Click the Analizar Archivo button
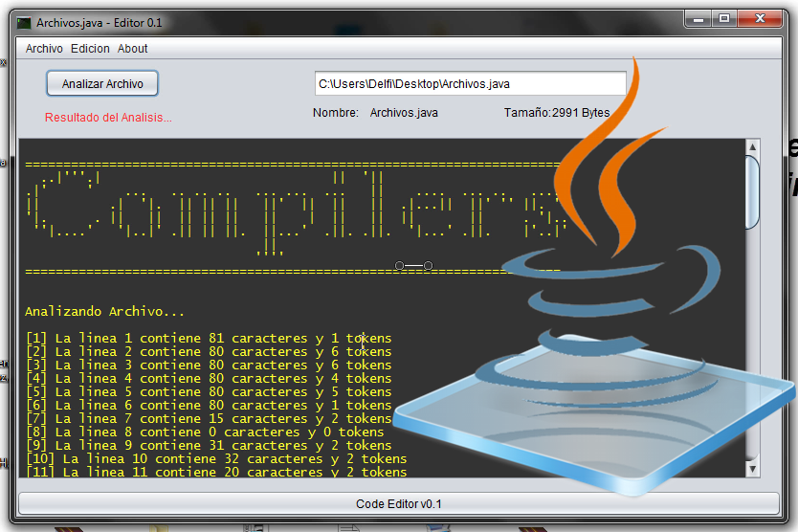 coord(102,83)
